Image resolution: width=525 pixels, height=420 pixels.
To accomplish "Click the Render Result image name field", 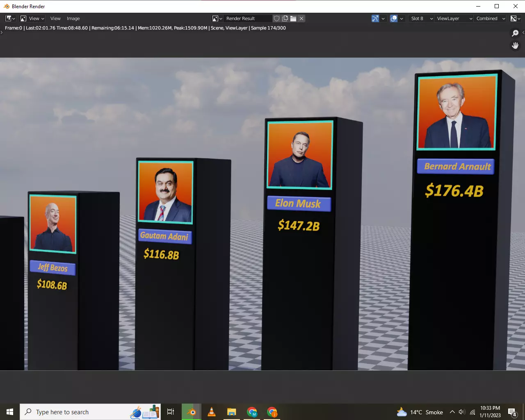I will coord(248,18).
